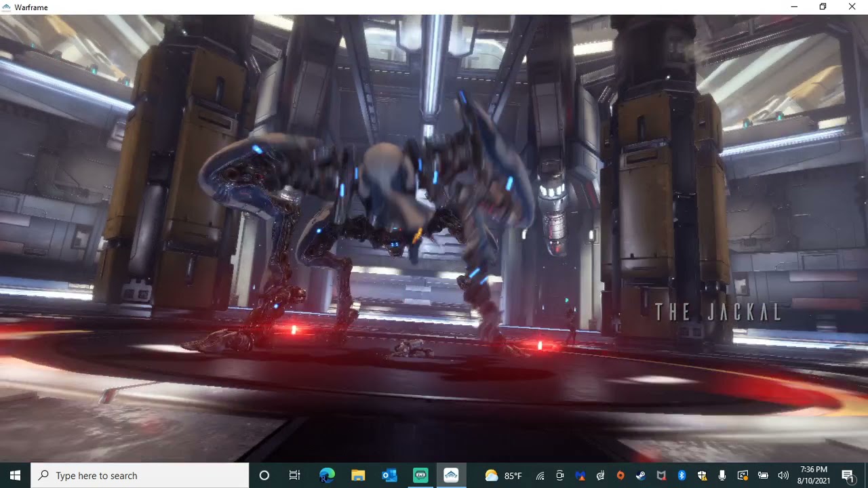Click the Origin orange tray icon

pyautogui.click(x=620, y=476)
